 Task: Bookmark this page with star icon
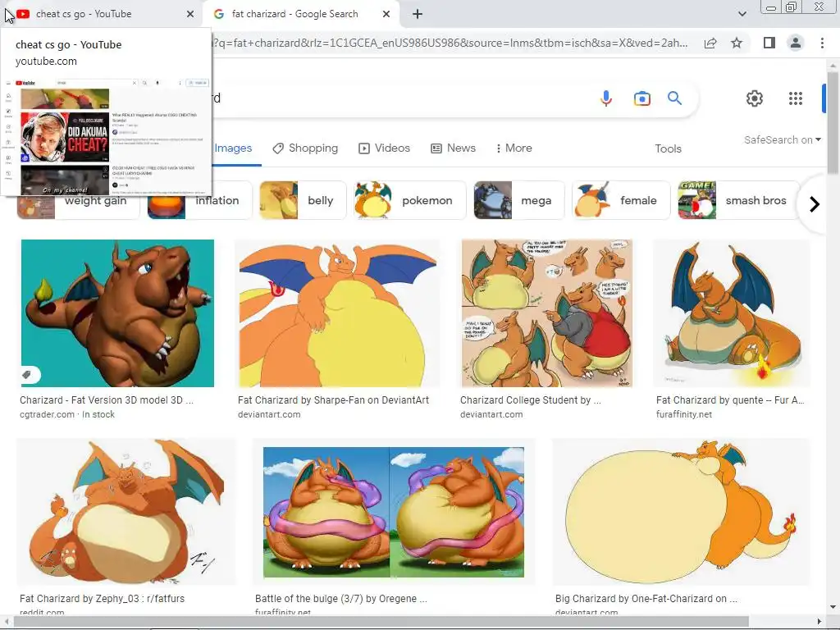point(737,43)
